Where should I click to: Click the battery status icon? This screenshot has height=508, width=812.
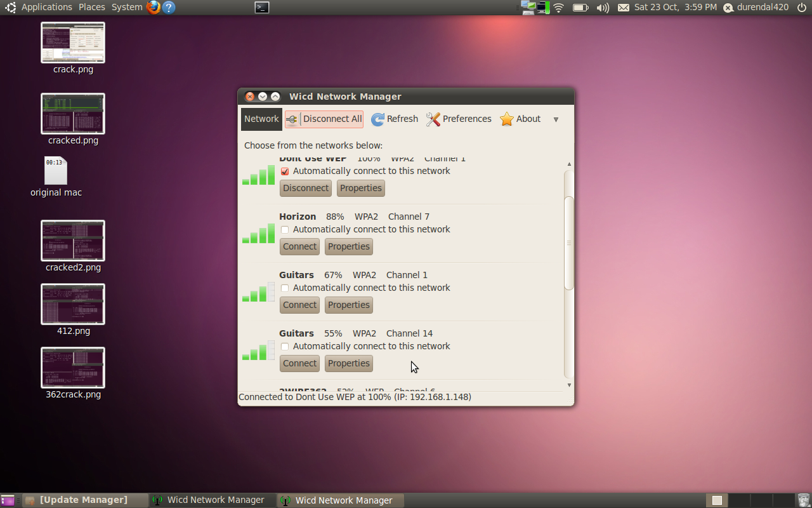[x=580, y=8]
